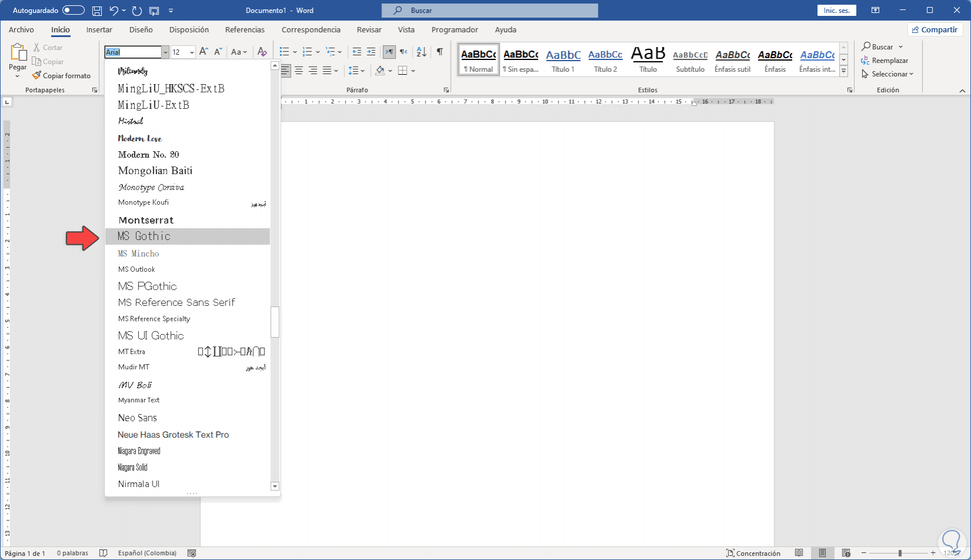Viewport: 971px width, 560px height.
Task: Center-align the paragraph
Action: click(x=299, y=71)
